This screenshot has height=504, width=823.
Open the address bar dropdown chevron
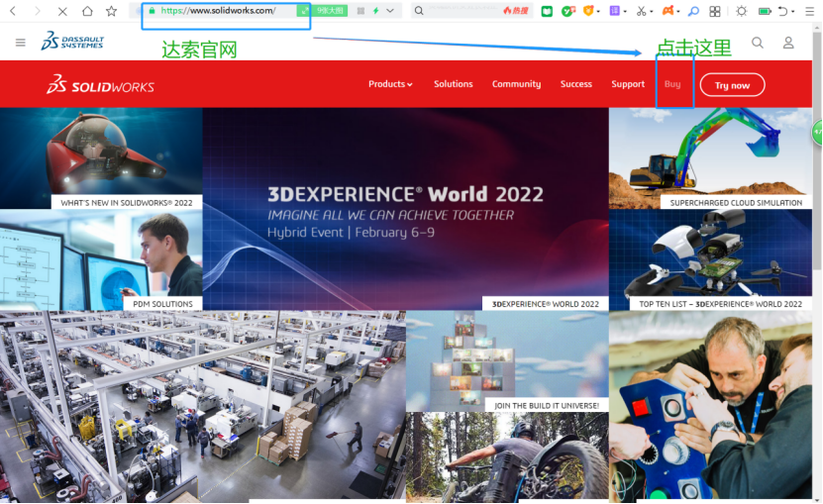click(390, 11)
